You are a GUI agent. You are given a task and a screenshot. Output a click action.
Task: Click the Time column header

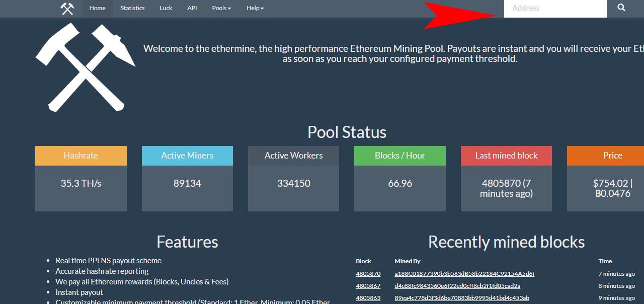(605, 261)
